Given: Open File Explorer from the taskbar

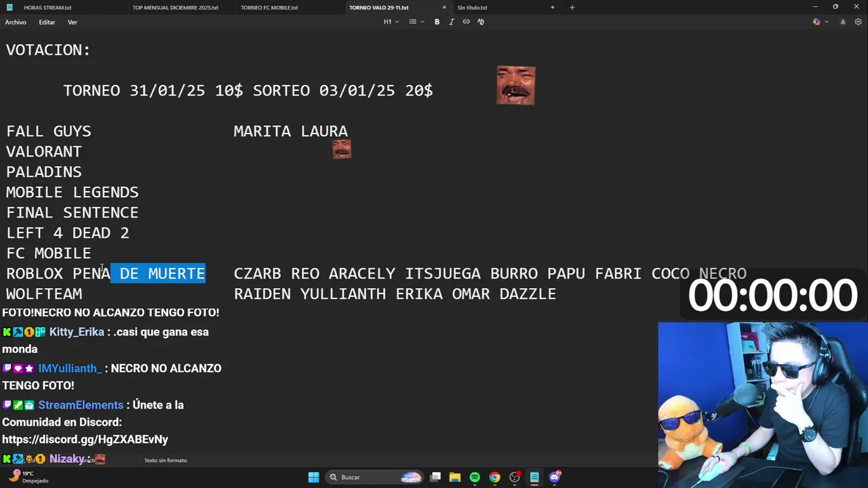Looking at the screenshot, I should (455, 477).
